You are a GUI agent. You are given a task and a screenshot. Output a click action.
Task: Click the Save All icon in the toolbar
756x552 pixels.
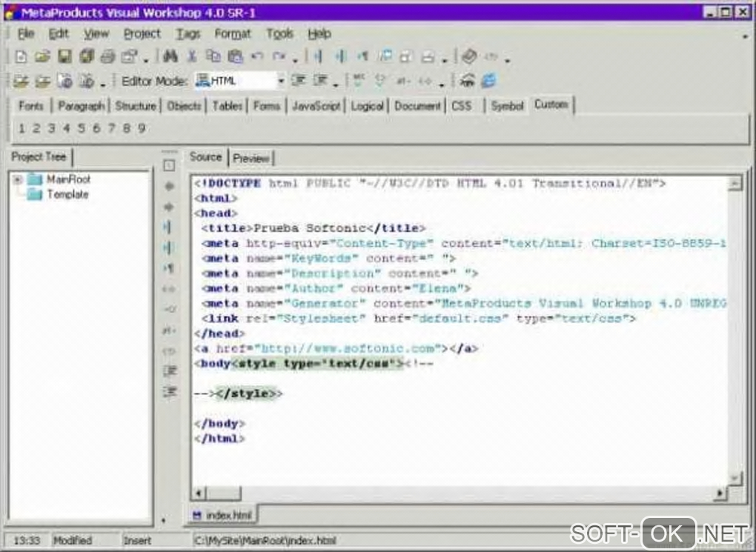tap(87, 56)
